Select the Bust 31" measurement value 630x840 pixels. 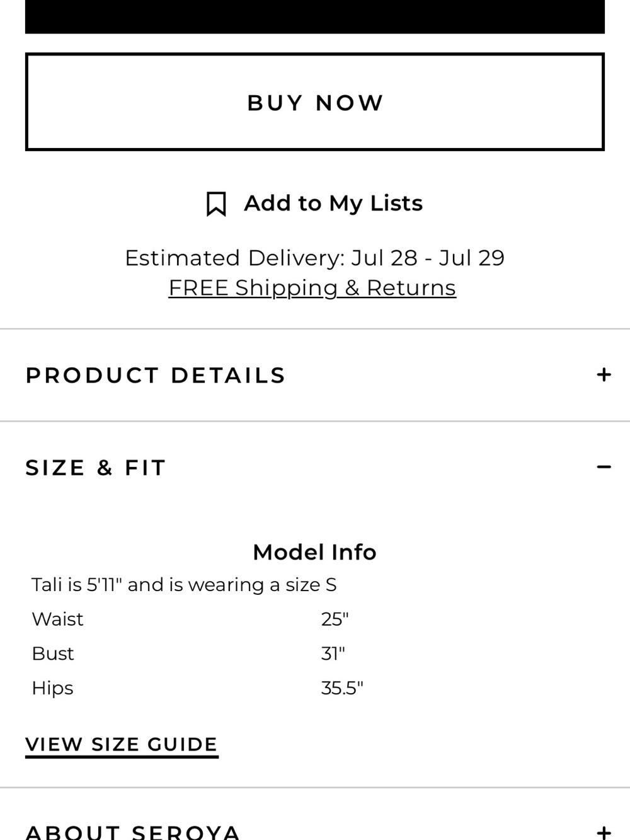(333, 653)
